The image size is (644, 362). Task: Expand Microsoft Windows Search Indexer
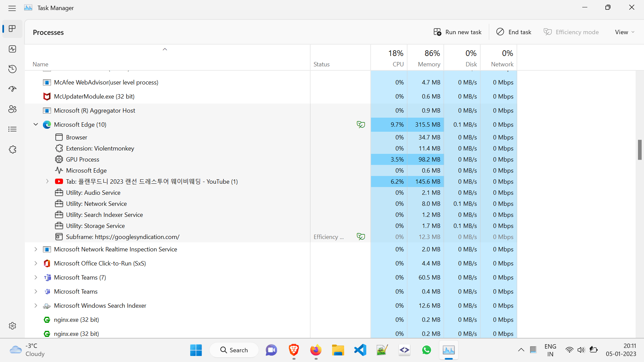[x=36, y=306]
